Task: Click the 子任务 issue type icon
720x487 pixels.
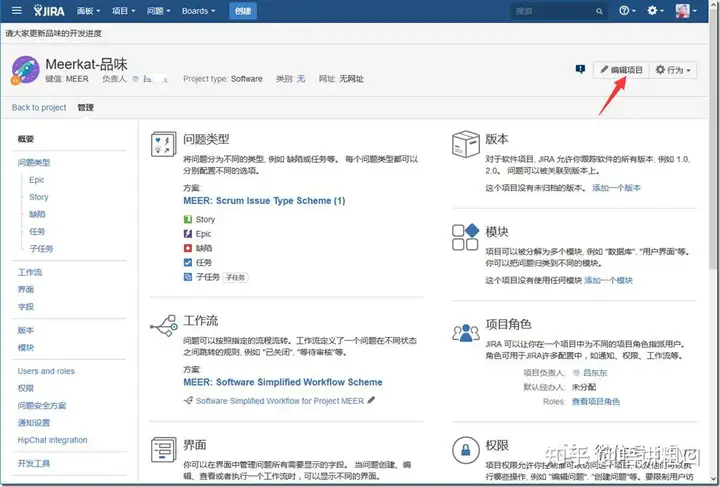Action: point(187,277)
